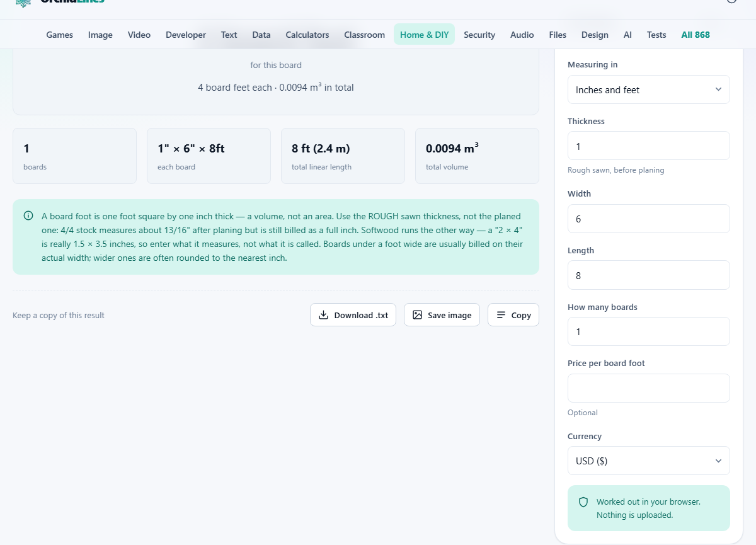Go to the Video category tab
The height and width of the screenshot is (545, 756).
(x=139, y=35)
